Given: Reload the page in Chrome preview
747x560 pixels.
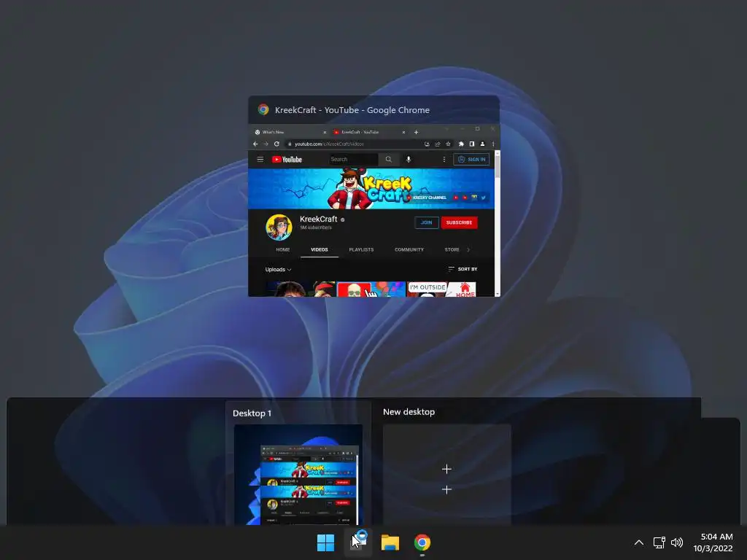Looking at the screenshot, I should pos(276,144).
